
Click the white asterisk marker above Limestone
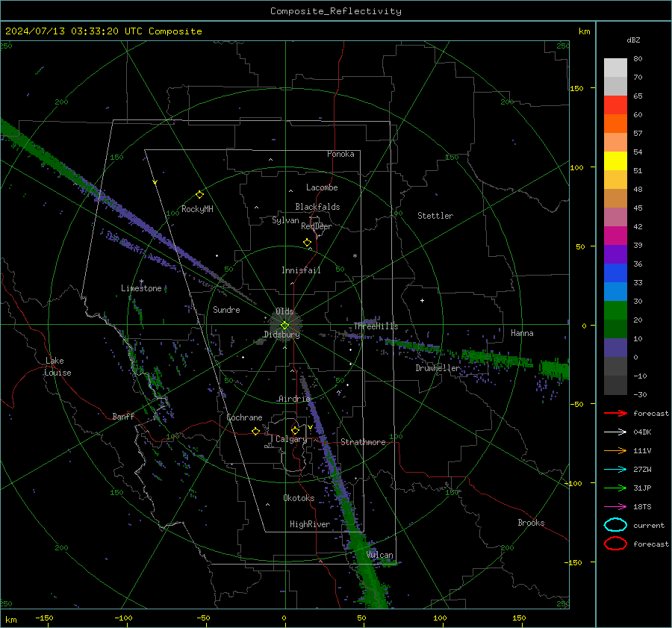pyautogui.click(x=141, y=282)
